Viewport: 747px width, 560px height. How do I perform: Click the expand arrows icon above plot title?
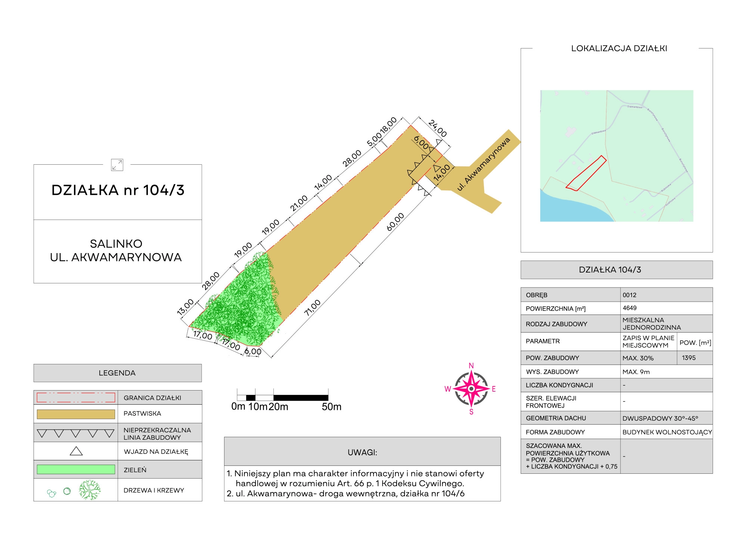tap(117, 165)
